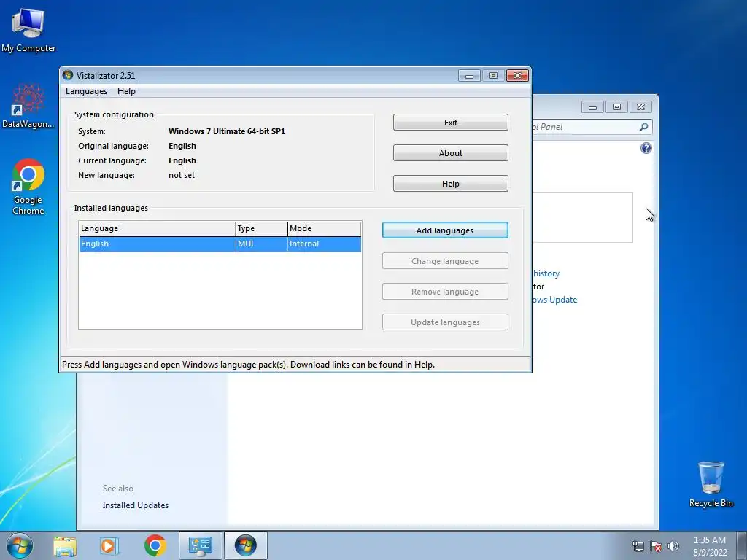
Task: Click the Help button on the right
Action: 451,184
